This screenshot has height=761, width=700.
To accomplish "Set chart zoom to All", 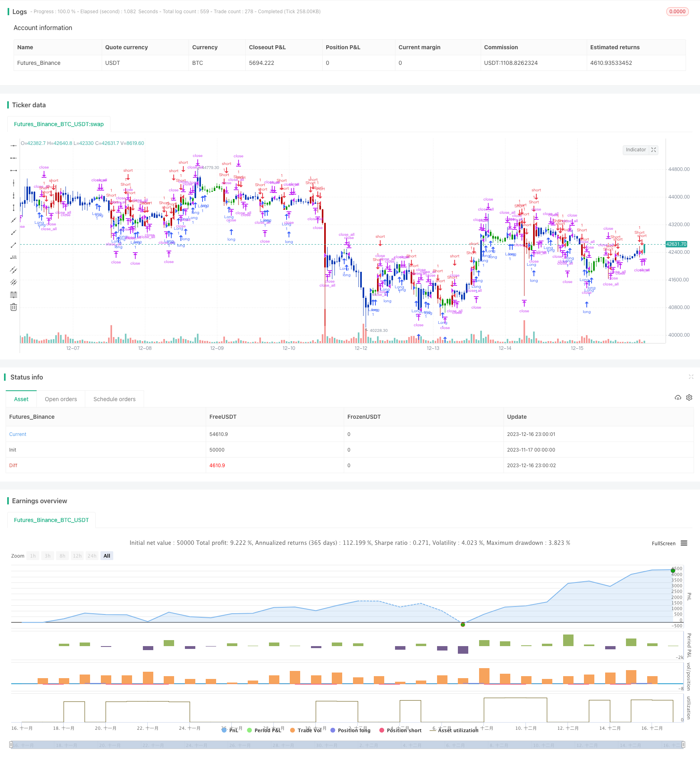I will coord(107,556).
